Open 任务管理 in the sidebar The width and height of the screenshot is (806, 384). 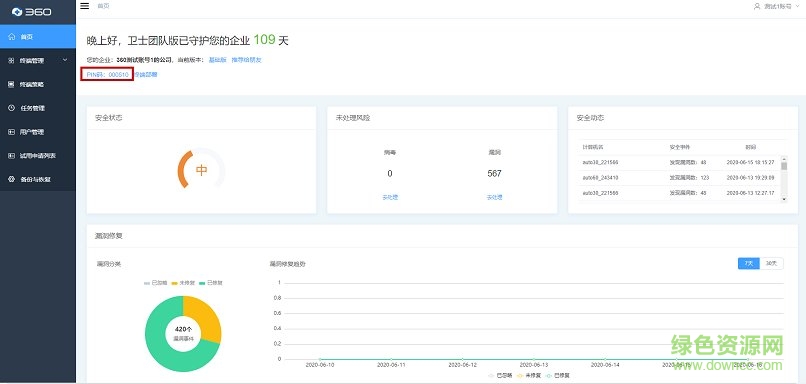click(38, 108)
